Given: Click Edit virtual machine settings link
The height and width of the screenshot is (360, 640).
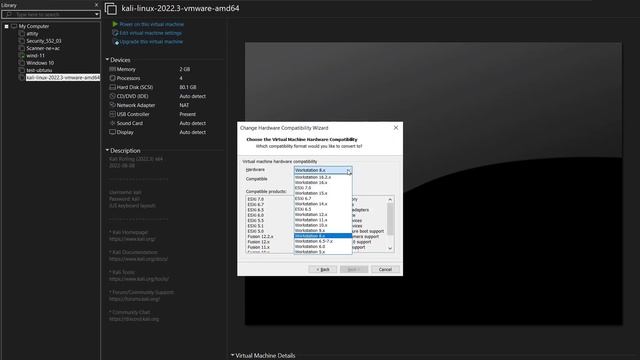Looking at the screenshot, I should click(x=151, y=33).
